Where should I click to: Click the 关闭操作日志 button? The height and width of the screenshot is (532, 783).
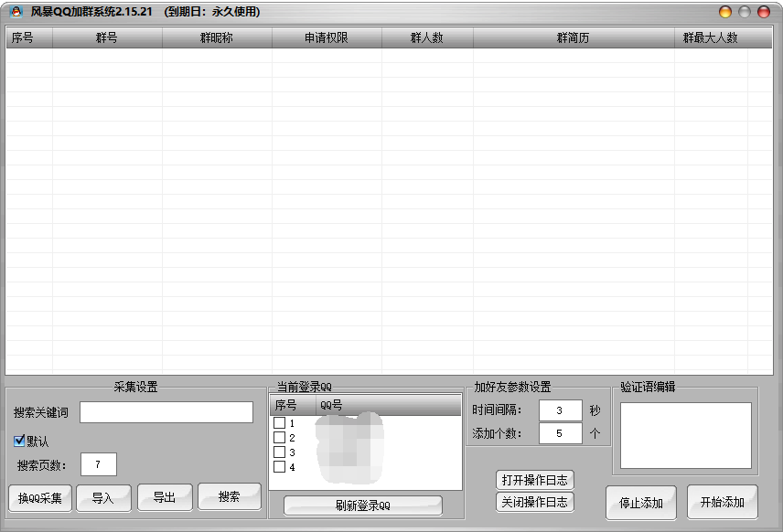pos(535,502)
